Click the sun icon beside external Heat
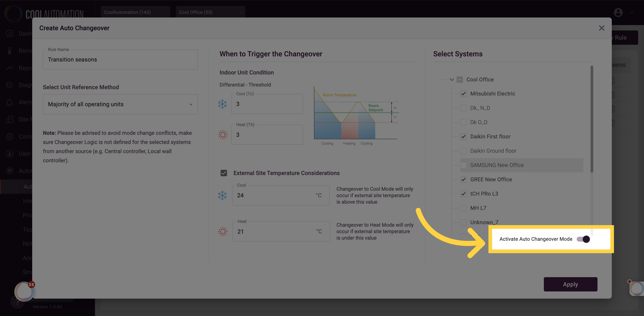644x316 pixels. point(222,231)
